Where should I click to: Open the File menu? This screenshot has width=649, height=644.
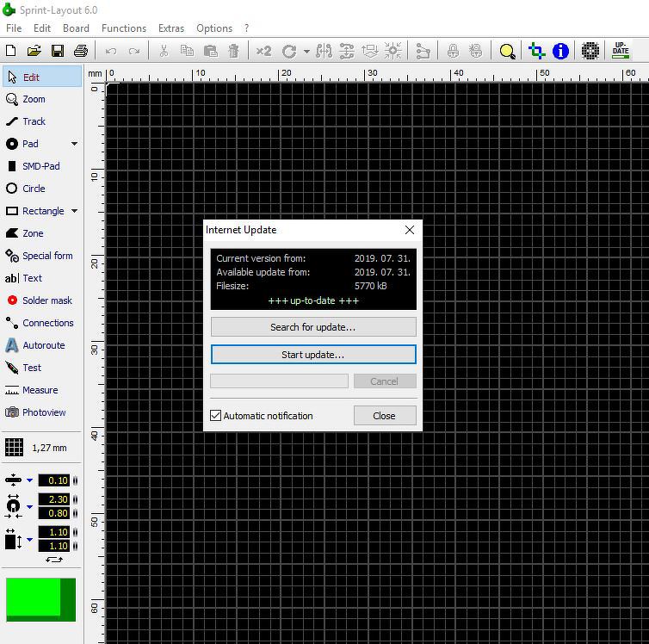point(14,28)
